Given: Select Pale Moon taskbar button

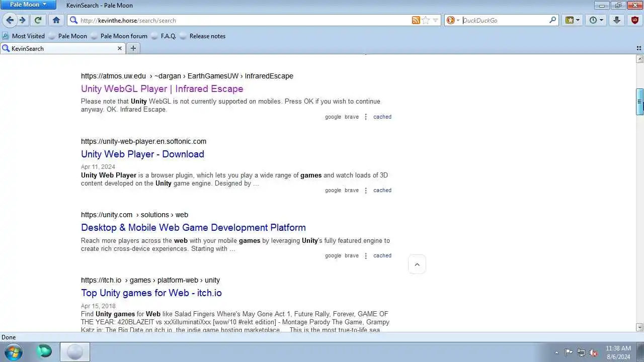Looking at the screenshot, I should (x=75, y=352).
